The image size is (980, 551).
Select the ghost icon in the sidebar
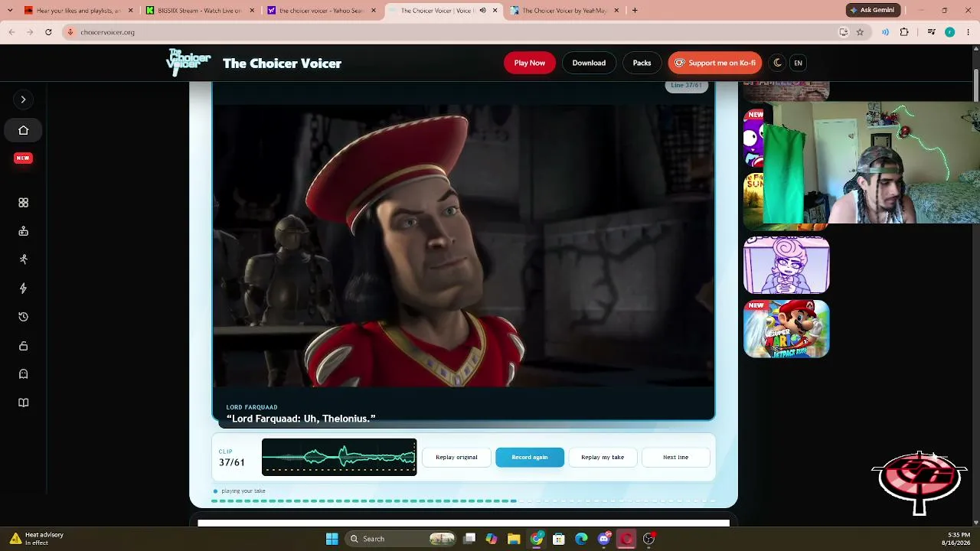23,374
